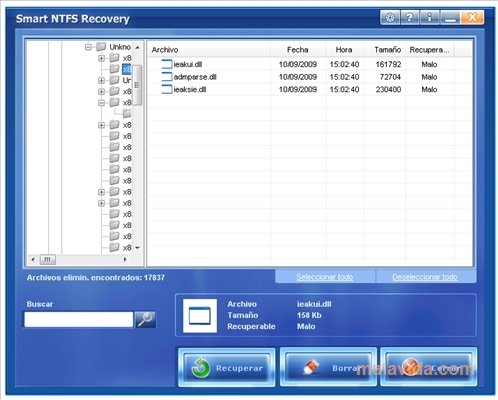
Task: Minimize the Smart NTFS Recovery window
Action: (x=450, y=17)
